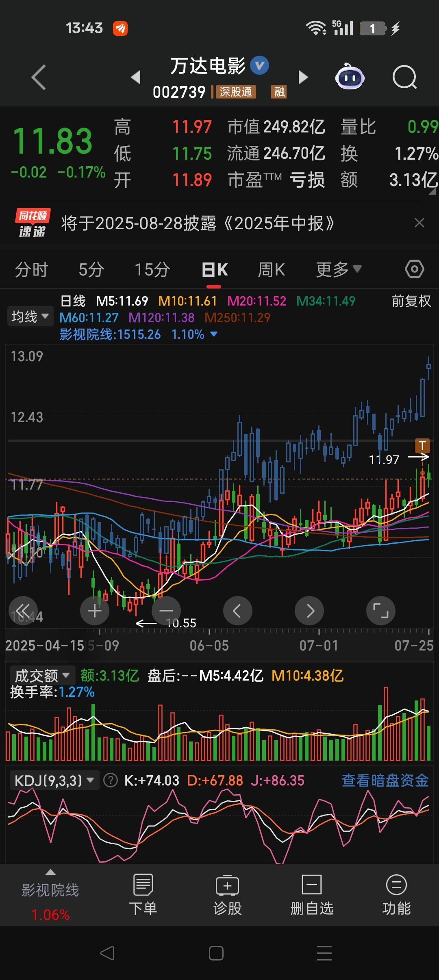Switch to previous stock with left triangle
Image resolution: width=439 pixels, height=980 pixels.
click(136, 77)
